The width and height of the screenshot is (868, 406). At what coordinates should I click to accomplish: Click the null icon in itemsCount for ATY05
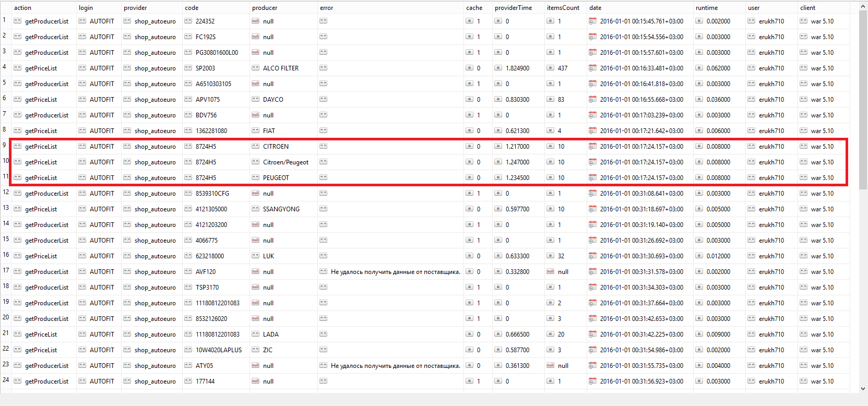tap(550, 366)
